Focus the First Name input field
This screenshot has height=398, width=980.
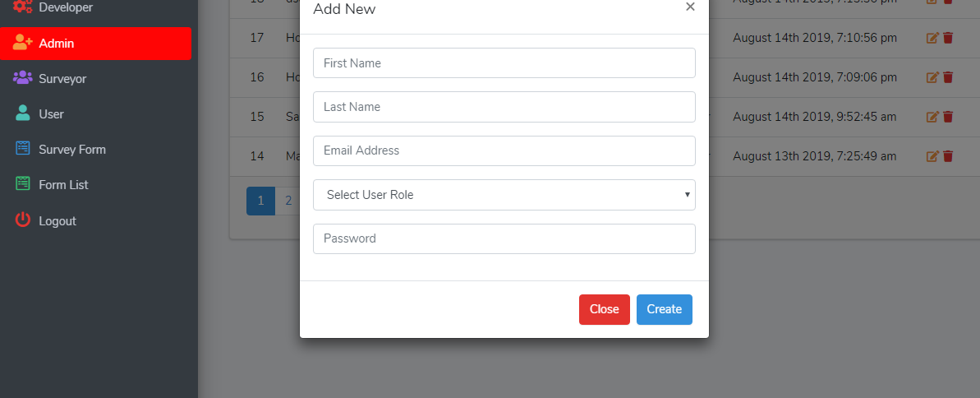pyautogui.click(x=504, y=63)
